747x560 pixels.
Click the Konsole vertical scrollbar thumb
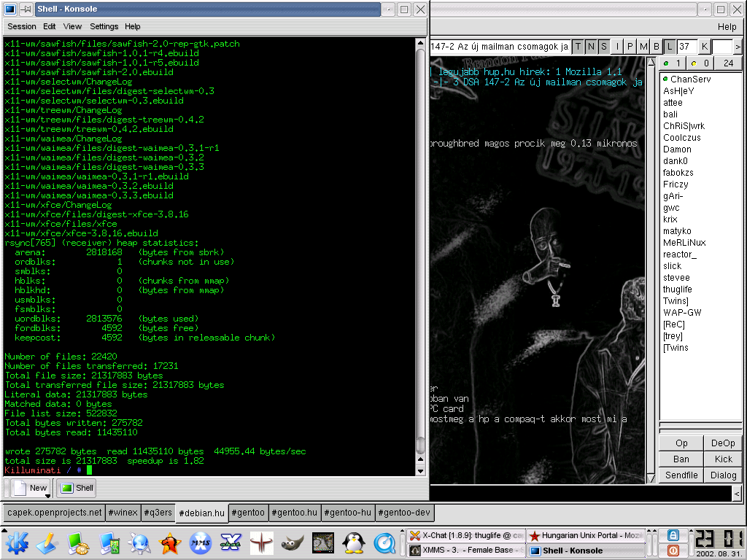(420, 446)
